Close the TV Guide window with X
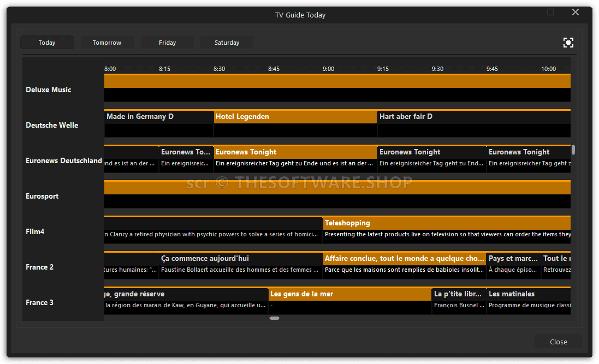This screenshot has width=599, height=364. coord(576,12)
